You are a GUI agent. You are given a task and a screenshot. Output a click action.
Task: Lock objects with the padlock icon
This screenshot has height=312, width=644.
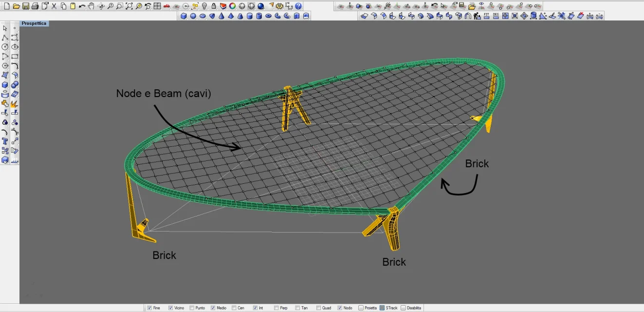(214, 6)
